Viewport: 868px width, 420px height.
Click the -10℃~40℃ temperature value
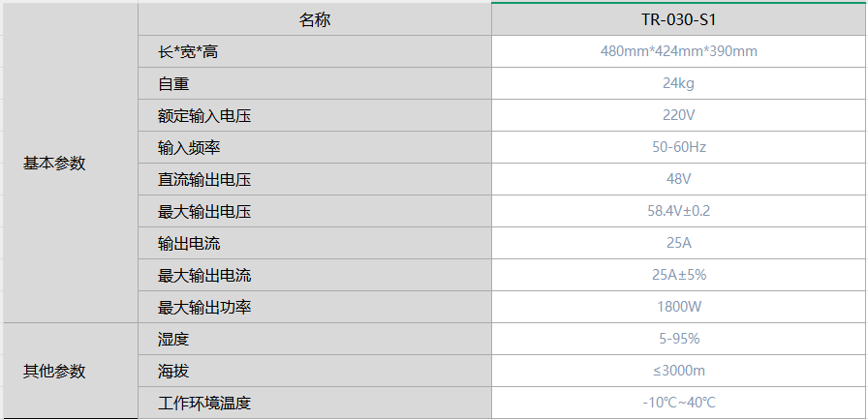pyautogui.click(x=678, y=403)
